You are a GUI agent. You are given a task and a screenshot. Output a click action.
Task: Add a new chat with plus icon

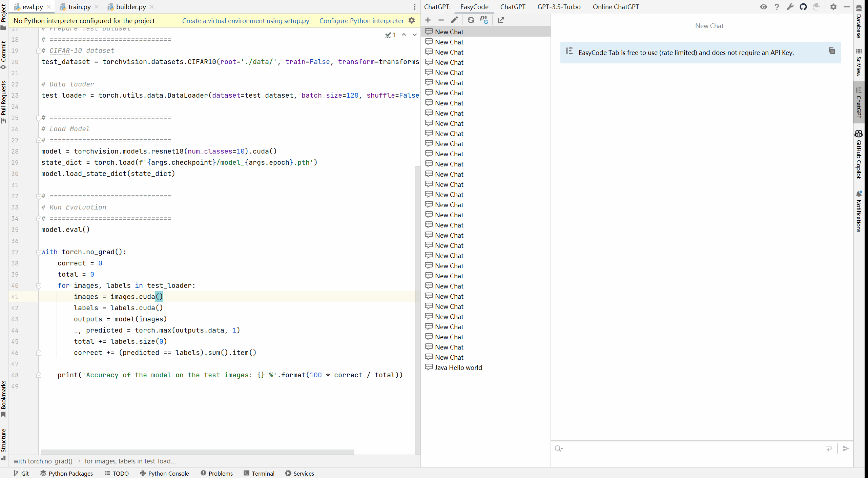coord(428,20)
